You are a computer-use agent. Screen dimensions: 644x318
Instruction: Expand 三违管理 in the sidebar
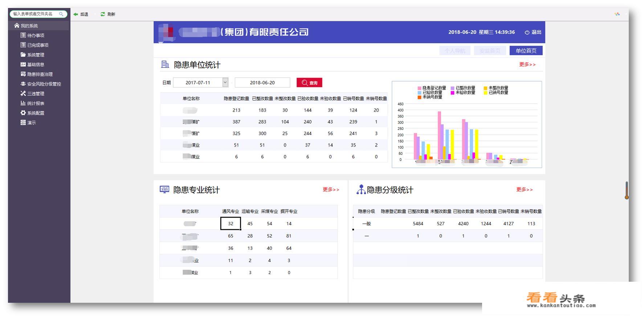point(36,94)
